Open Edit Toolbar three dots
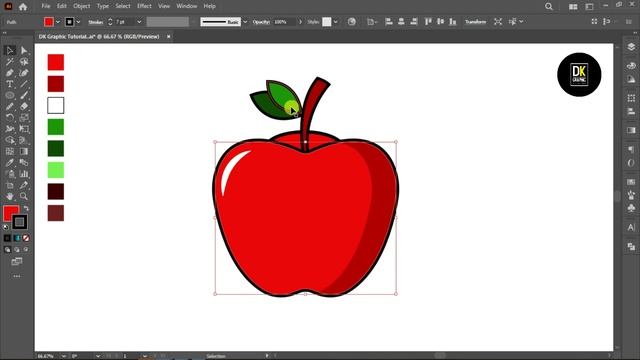The height and width of the screenshot is (360, 640). 17,276
